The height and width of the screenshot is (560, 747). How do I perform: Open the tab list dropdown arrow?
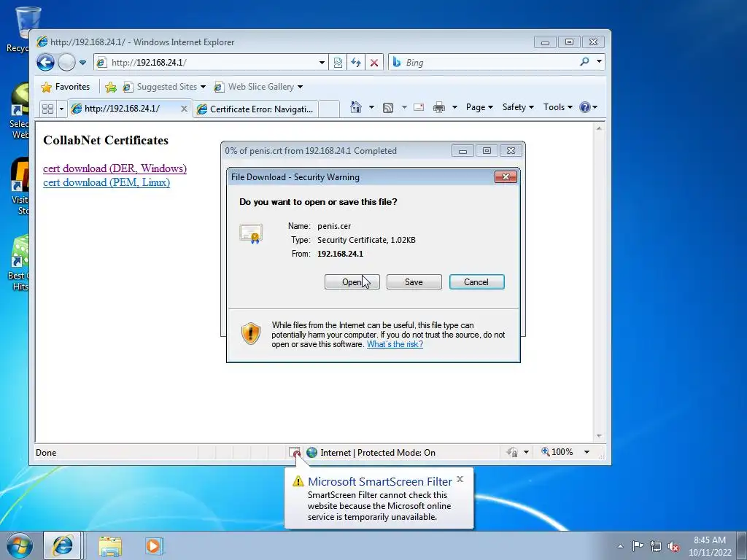61,109
